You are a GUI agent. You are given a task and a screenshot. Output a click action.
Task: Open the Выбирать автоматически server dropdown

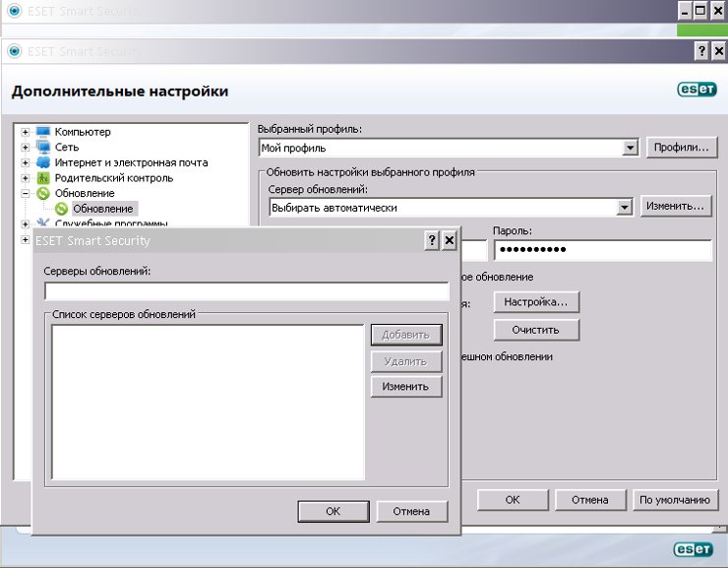pos(625,207)
